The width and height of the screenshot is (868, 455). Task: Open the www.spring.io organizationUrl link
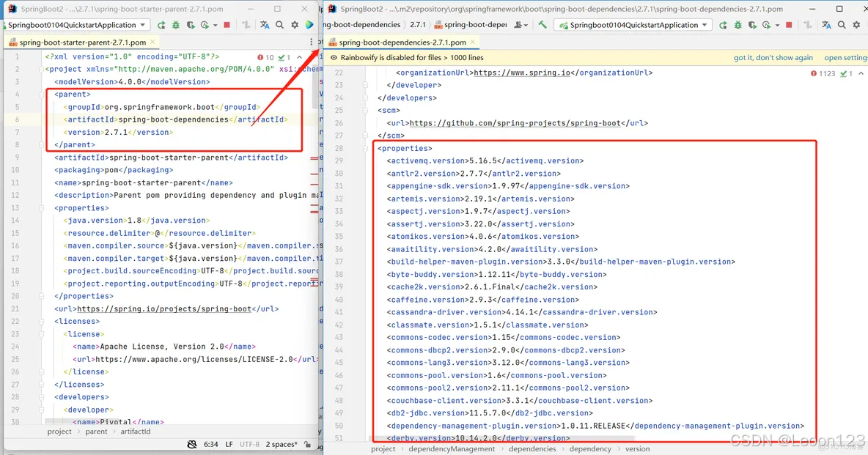click(x=522, y=73)
